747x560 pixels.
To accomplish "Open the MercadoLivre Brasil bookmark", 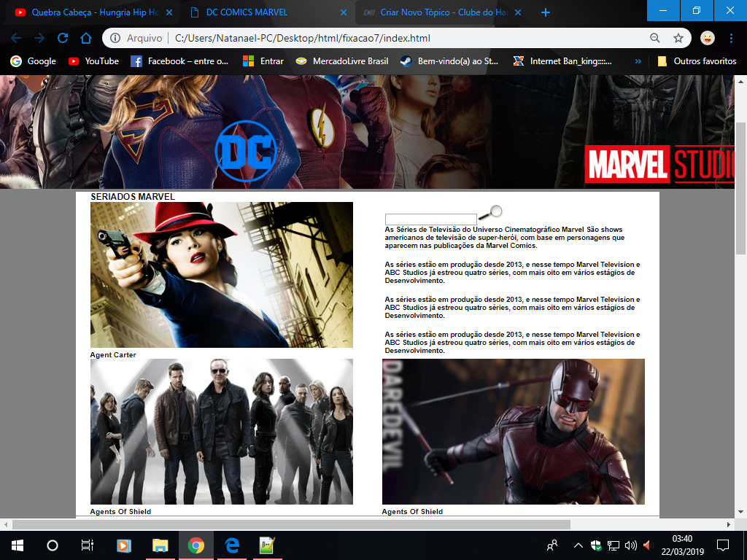I will tap(342, 61).
